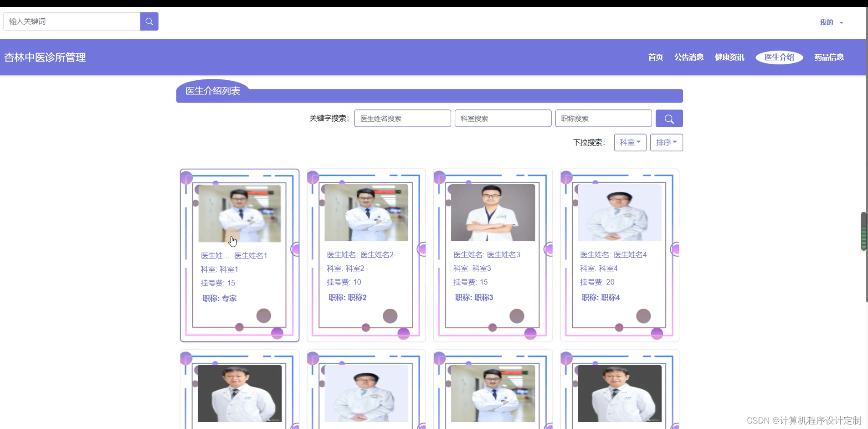This screenshot has width=868, height=429.
Task: Focus the 医生姓名搜索 input field
Action: click(402, 119)
